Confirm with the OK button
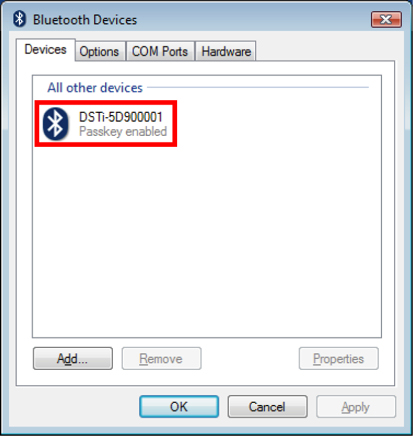The height and width of the screenshot is (436, 413). click(x=179, y=407)
